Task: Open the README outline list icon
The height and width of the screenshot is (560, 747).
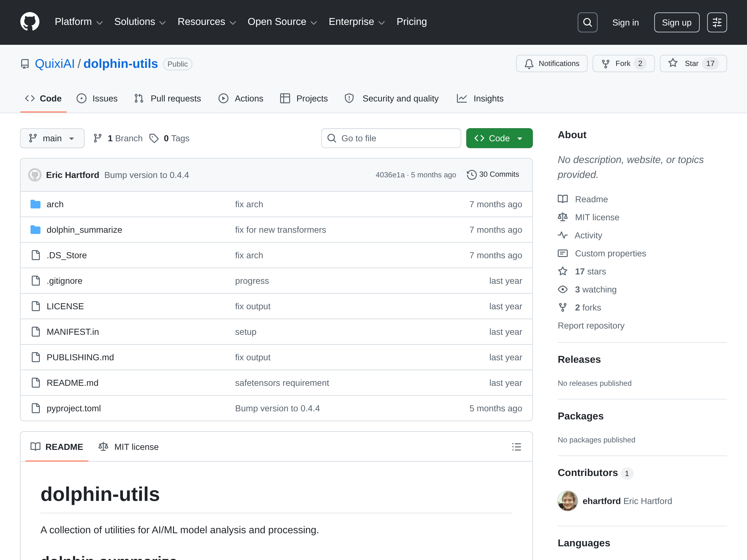Action: [516, 447]
